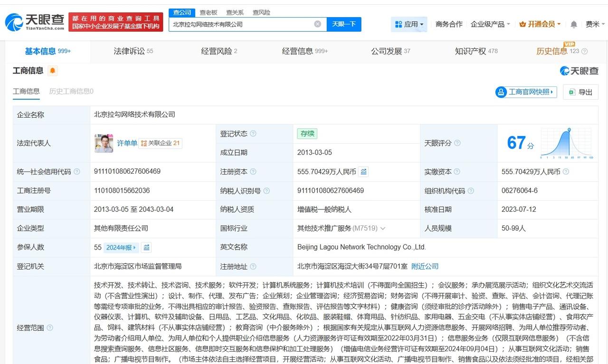The width and height of the screenshot is (608, 364).
Task: Click the help icon beside 登记状态
Action: pyautogui.click(x=253, y=134)
